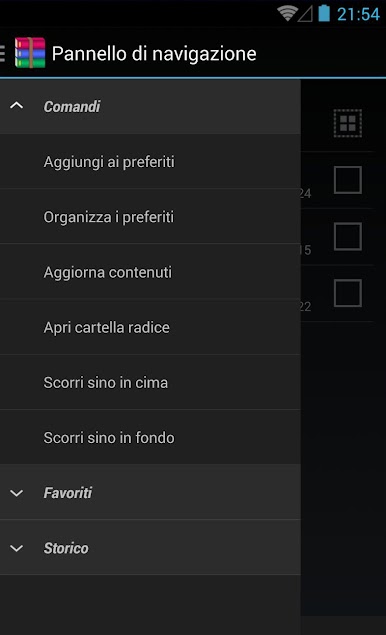Expand the Storico section
Screen dimensions: 386x635
pos(150,548)
